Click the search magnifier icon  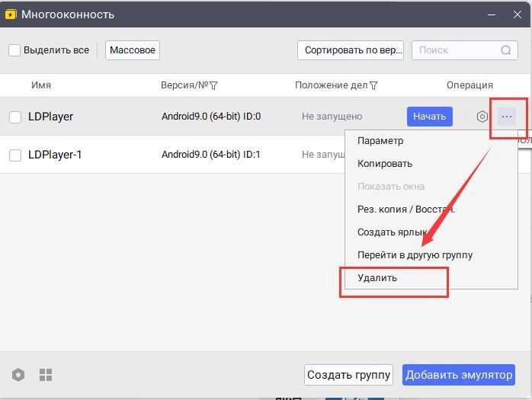506,50
